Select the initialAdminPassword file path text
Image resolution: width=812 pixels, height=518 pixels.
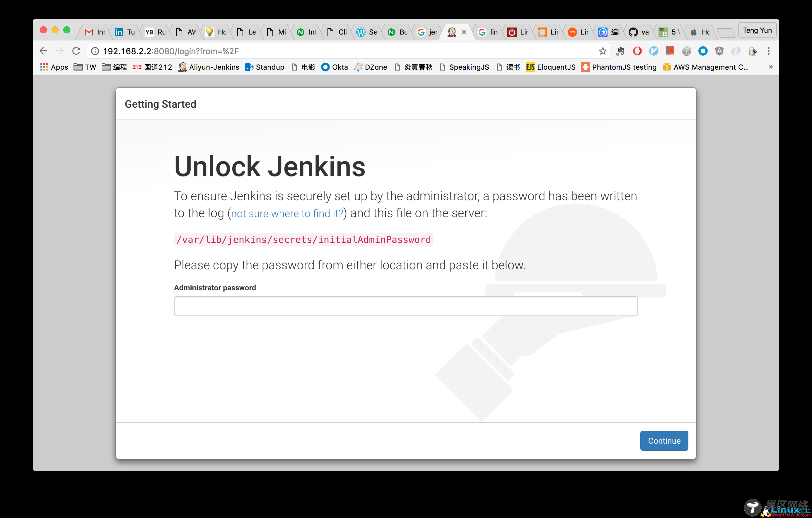303,239
